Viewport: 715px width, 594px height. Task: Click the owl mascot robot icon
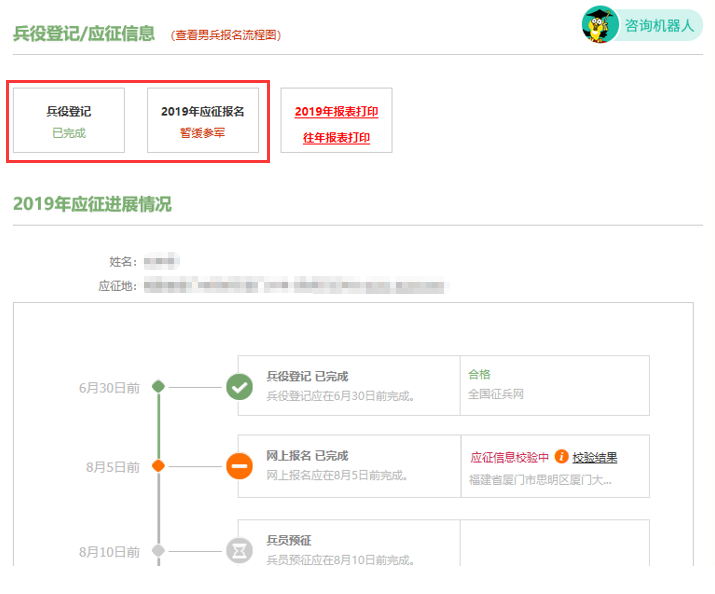(600, 25)
